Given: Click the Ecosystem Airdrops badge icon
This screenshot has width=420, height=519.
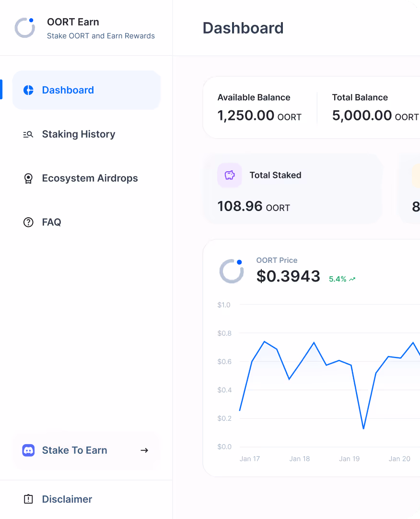Looking at the screenshot, I should pyautogui.click(x=28, y=178).
